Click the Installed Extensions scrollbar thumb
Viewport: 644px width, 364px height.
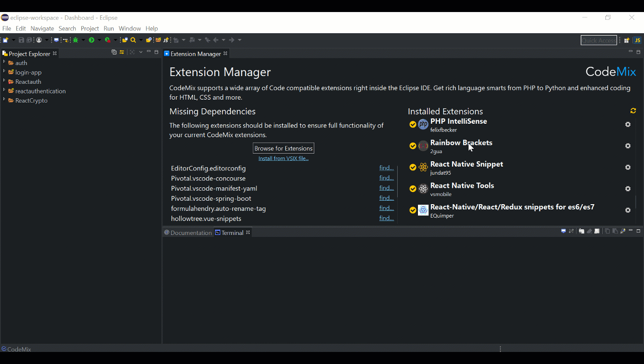coord(636,202)
